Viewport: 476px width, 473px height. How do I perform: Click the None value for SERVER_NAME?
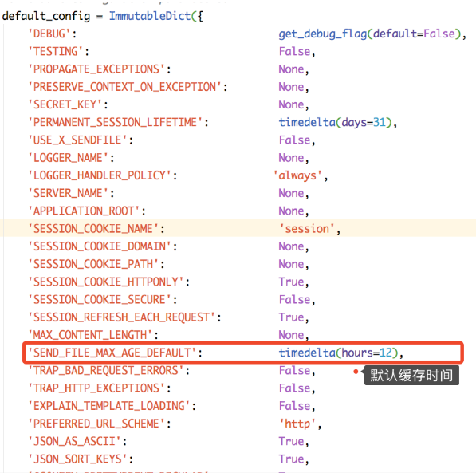(292, 193)
